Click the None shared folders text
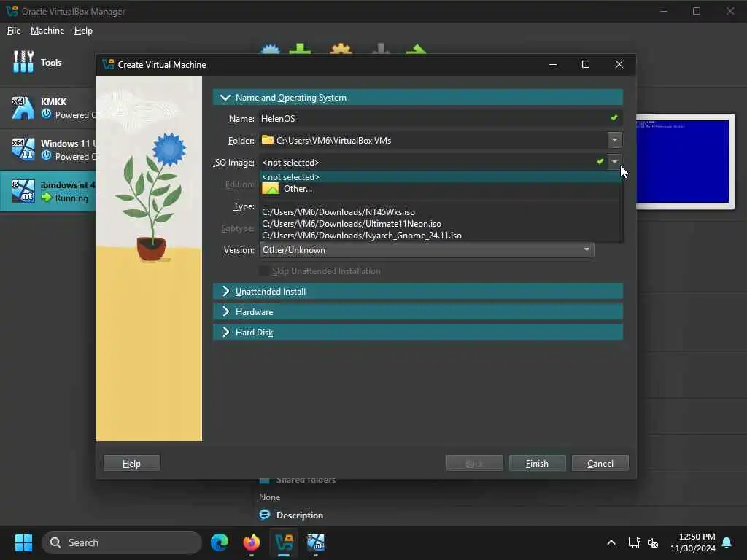 tap(270, 497)
